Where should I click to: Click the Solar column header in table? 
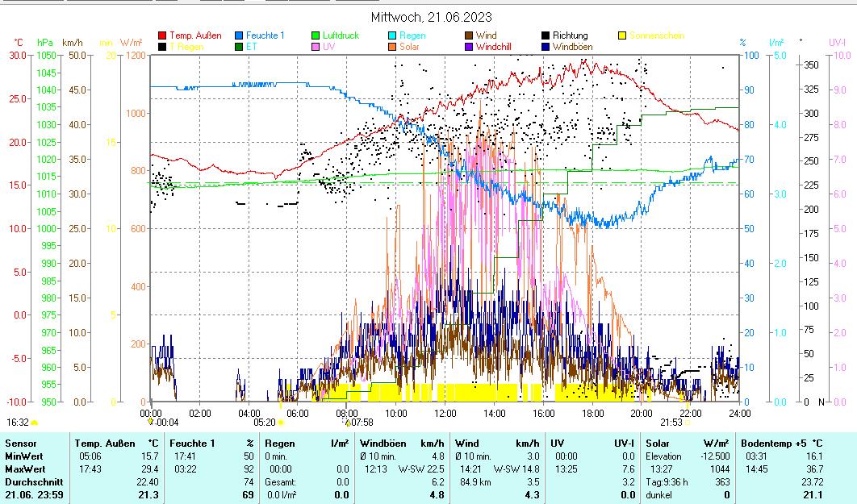(658, 444)
